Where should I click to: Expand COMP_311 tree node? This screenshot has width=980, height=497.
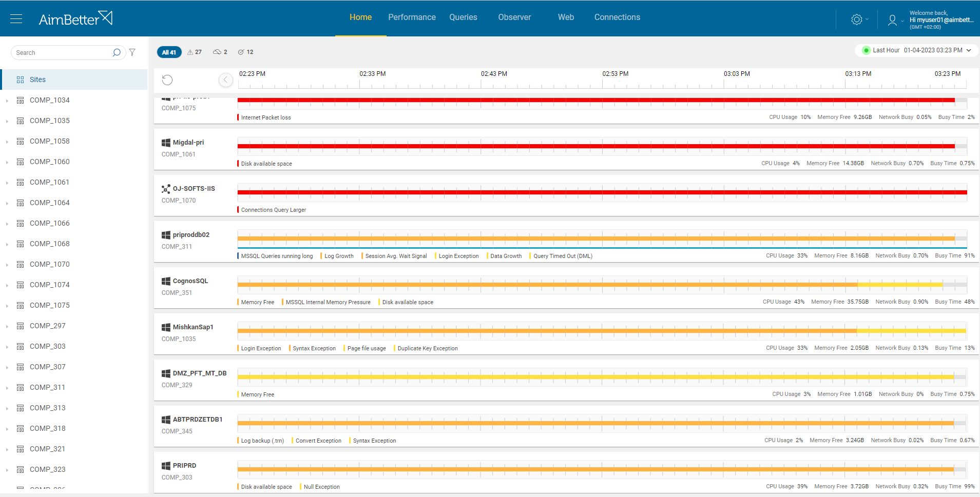(7, 388)
